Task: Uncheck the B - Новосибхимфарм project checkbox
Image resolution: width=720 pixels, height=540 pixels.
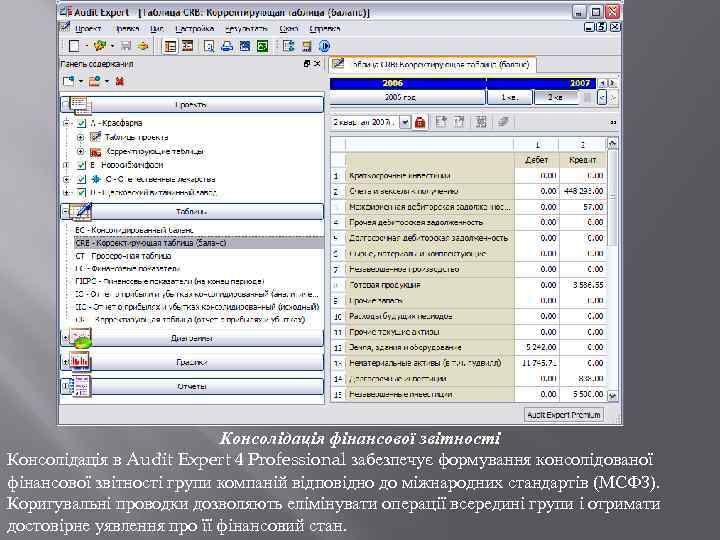Action: [81, 165]
